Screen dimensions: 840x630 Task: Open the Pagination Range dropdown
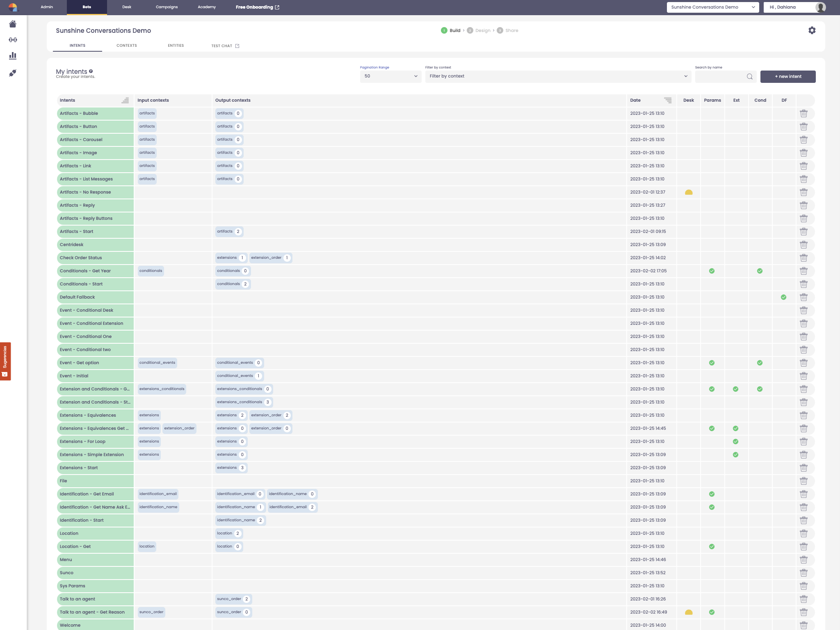point(390,76)
